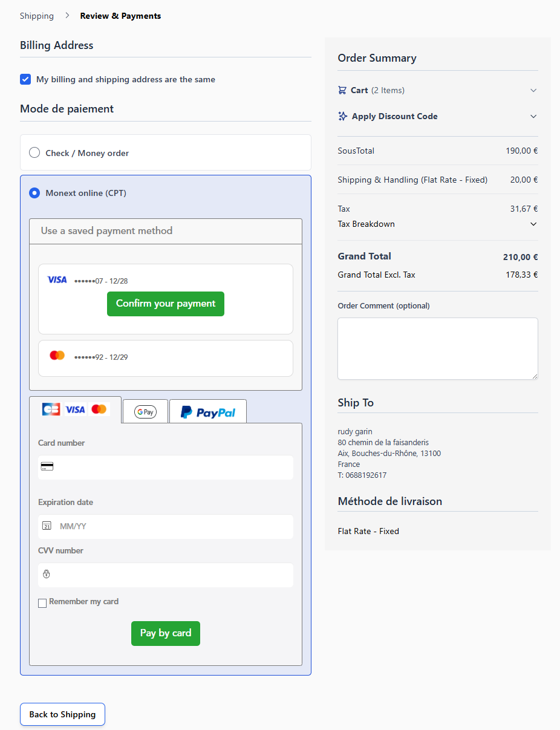Click the calendar icon in expiration field
The image size is (560, 730).
click(x=47, y=526)
